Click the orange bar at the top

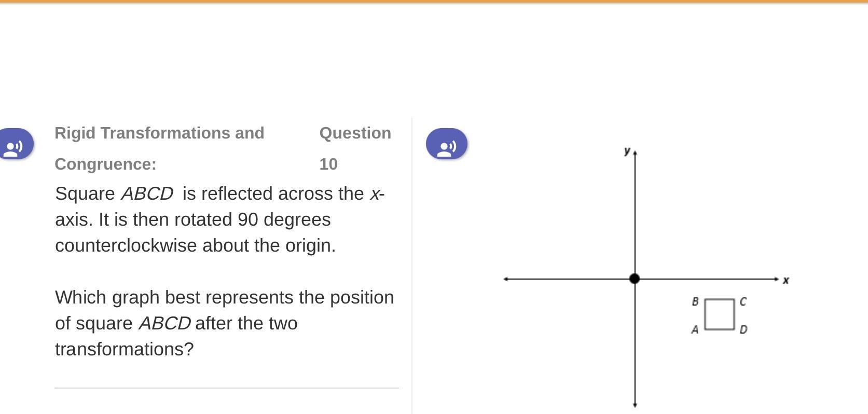click(x=434, y=2)
